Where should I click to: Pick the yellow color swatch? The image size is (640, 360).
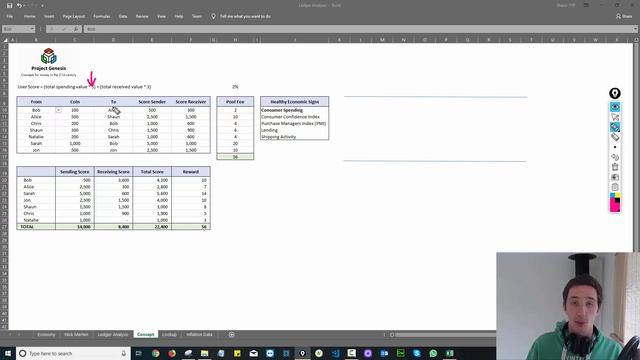[618, 196]
